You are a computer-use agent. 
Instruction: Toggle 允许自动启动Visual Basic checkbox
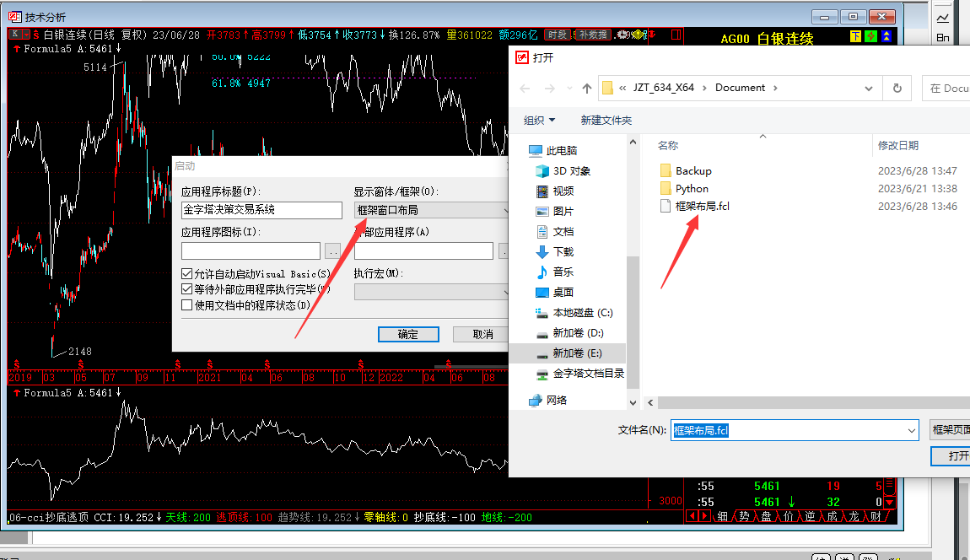[186, 273]
